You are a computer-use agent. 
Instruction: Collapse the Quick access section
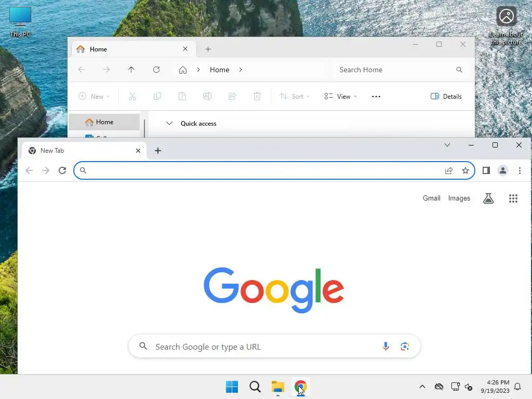point(169,123)
